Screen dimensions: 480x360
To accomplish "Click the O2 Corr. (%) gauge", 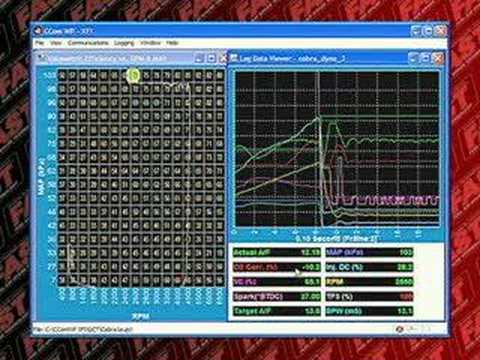I will 277,267.
